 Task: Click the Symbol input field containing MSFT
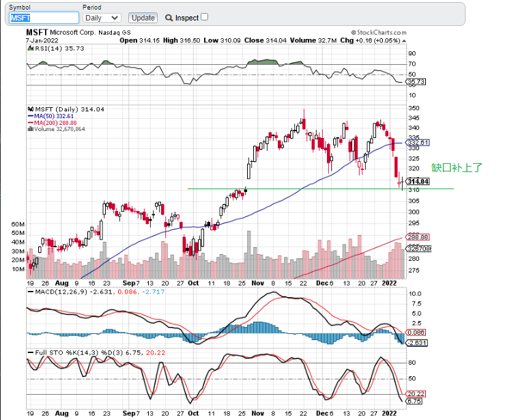(x=44, y=18)
